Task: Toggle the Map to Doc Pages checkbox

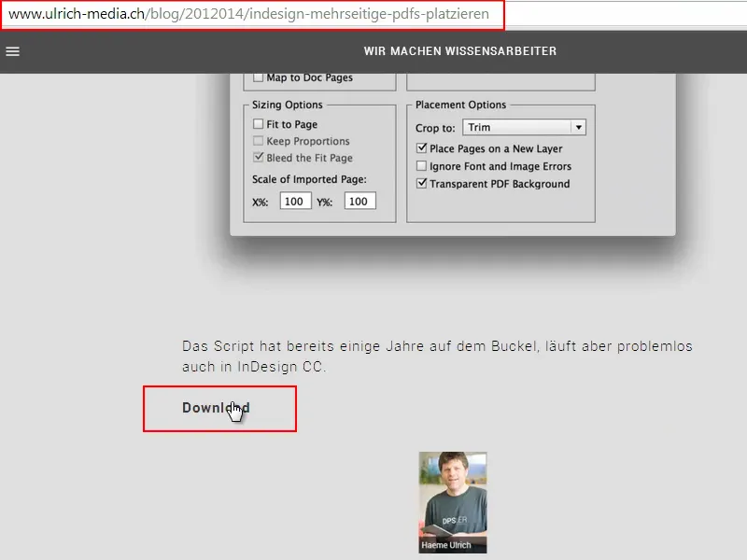Action: click(259, 77)
